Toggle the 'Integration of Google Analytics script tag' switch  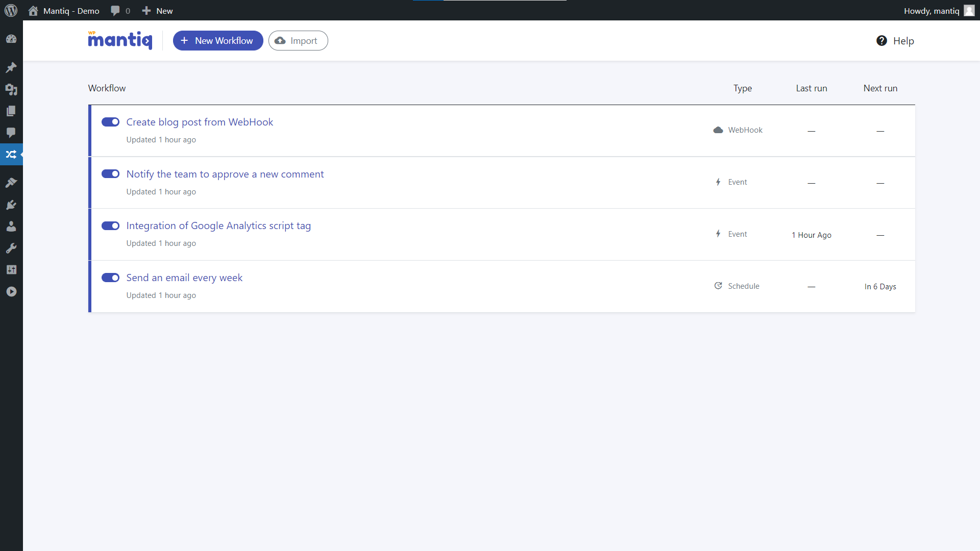click(x=110, y=226)
